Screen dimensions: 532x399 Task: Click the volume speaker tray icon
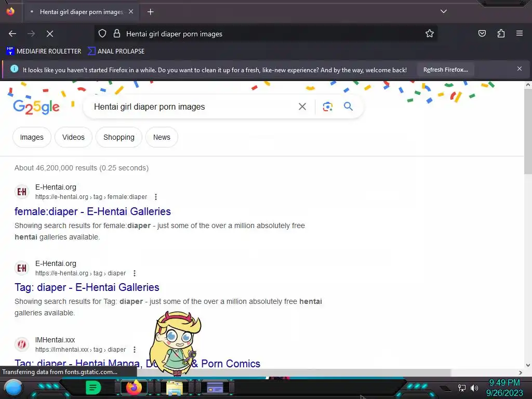(474, 388)
